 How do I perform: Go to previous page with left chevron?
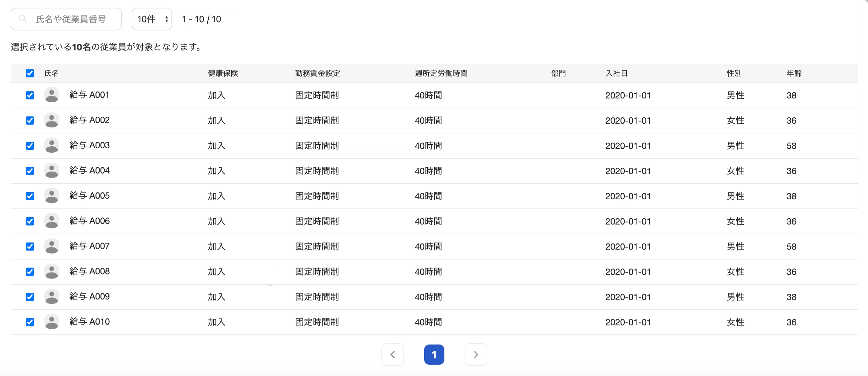(x=393, y=355)
